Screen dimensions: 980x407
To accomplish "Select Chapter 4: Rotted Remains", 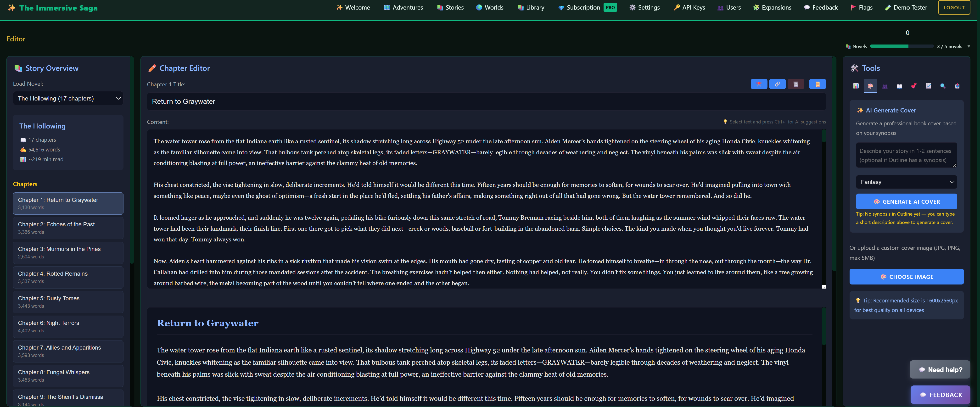I will coord(68,277).
